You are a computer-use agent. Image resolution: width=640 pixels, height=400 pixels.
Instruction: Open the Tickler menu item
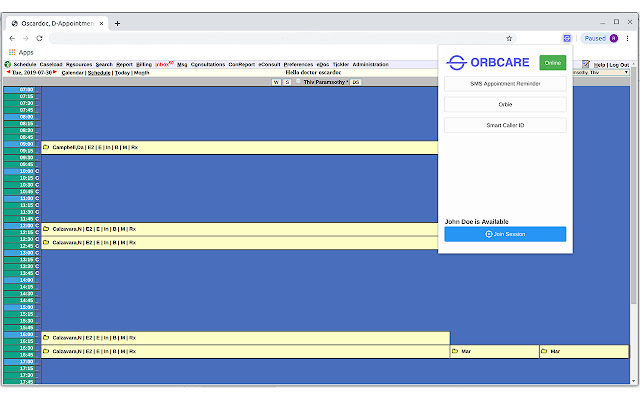pos(341,64)
